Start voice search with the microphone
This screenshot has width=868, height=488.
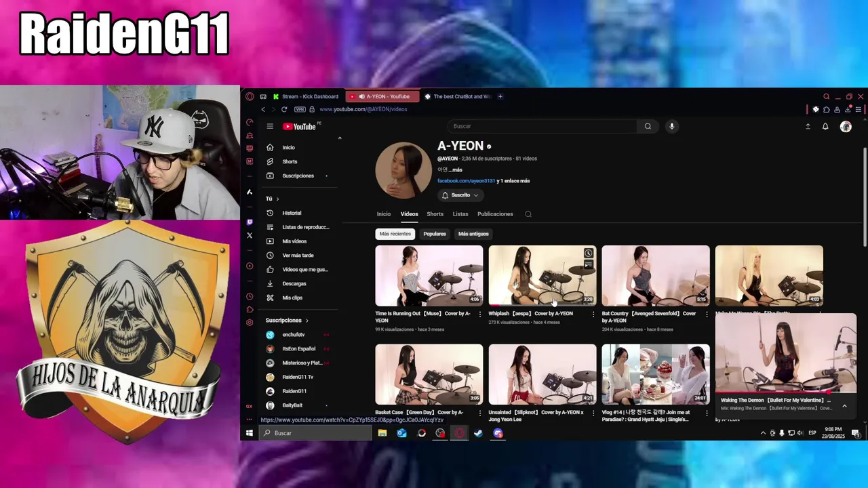672,126
